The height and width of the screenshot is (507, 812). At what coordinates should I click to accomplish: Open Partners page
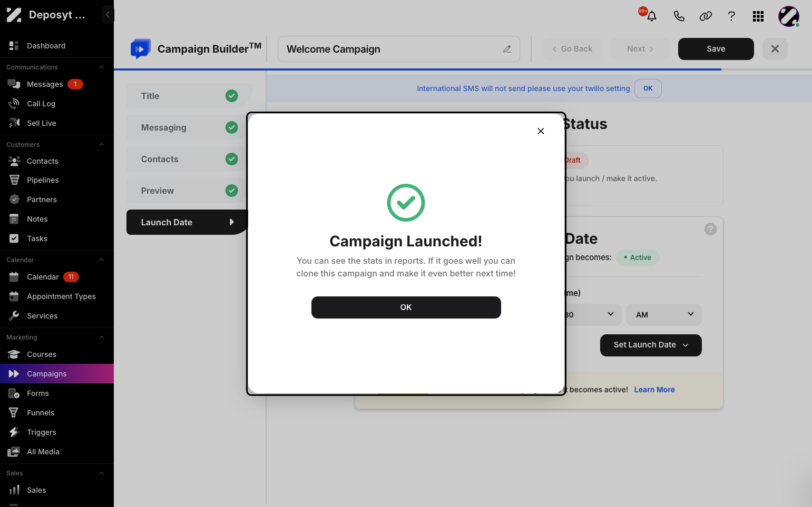[57, 200]
